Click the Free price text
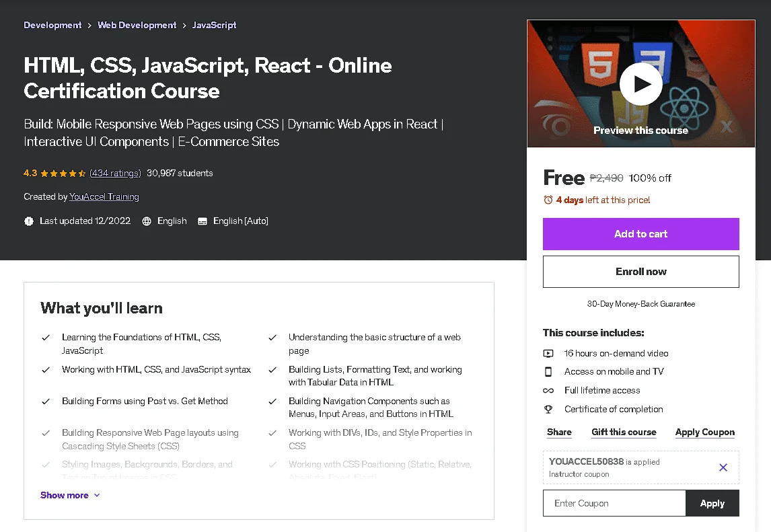This screenshot has width=771, height=532. 564,178
